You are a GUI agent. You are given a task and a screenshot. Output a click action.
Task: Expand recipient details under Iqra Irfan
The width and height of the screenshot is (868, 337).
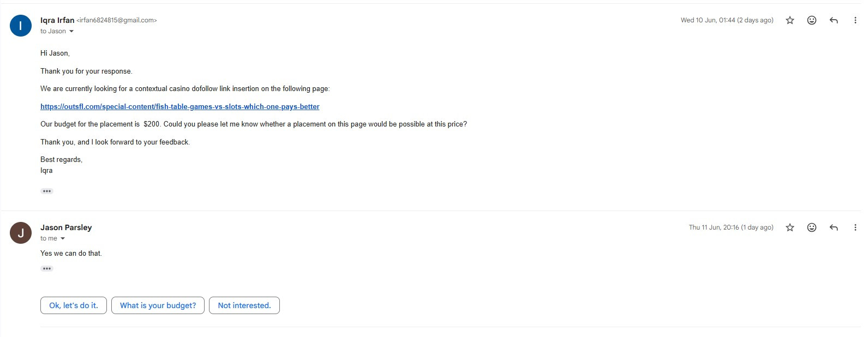coord(71,32)
